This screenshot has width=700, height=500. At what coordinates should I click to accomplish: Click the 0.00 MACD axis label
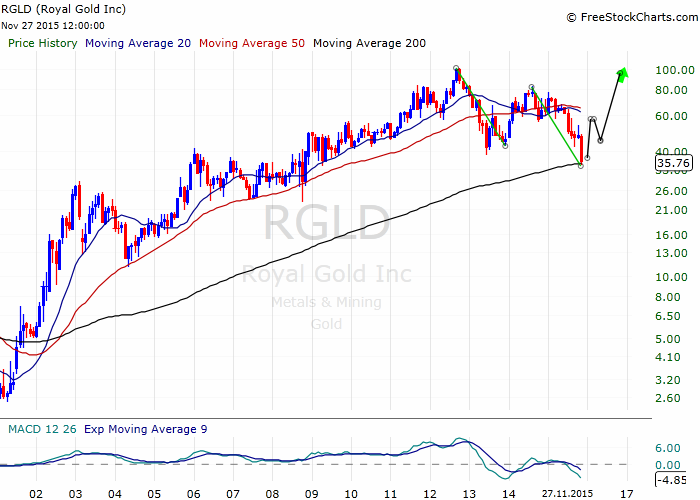(x=668, y=465)
